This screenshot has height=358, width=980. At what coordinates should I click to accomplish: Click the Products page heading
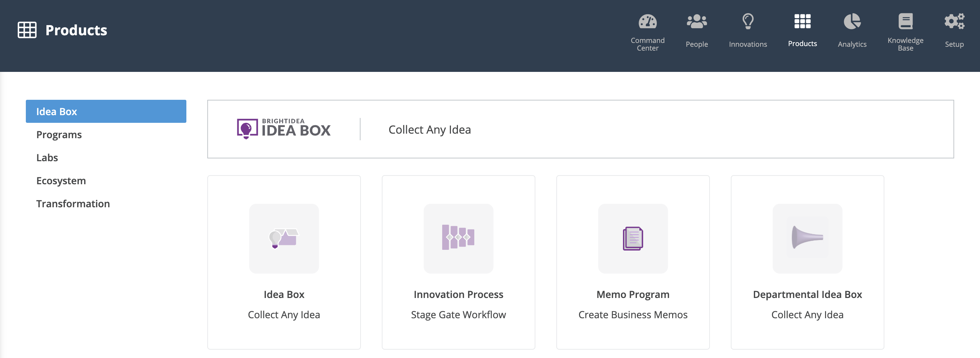(76, 30)
